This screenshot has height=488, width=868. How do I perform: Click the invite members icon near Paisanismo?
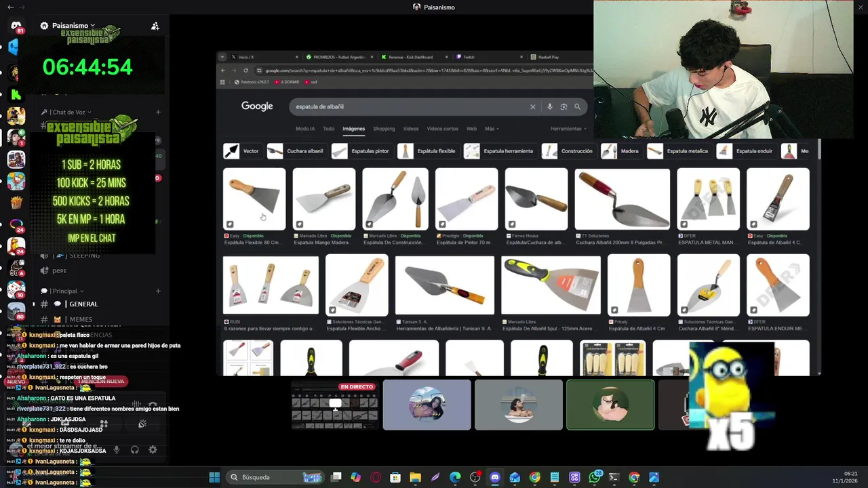point(155,26)
